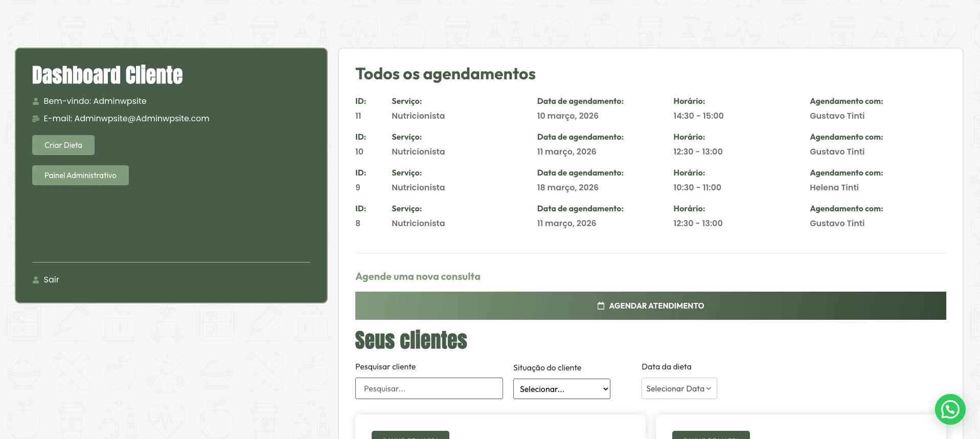Click the user icon beside Bem-vindo
This screenshot has height=439, width=980.
(x=36, y=101)
